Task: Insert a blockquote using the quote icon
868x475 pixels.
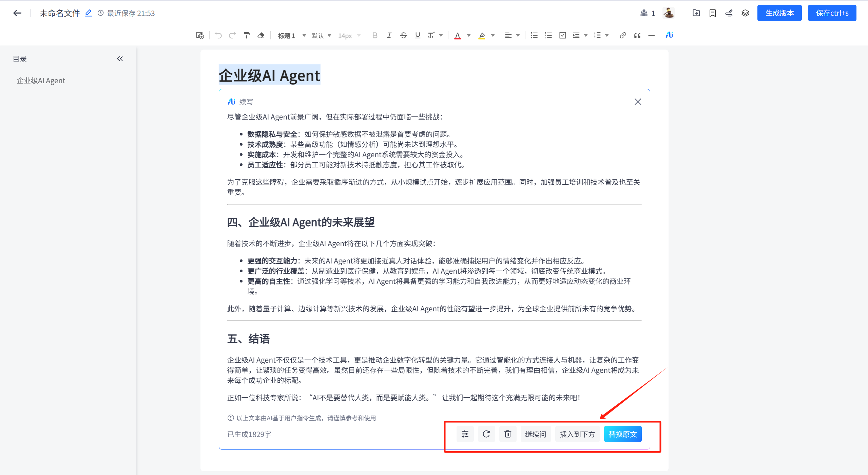Action: point(637,35)
